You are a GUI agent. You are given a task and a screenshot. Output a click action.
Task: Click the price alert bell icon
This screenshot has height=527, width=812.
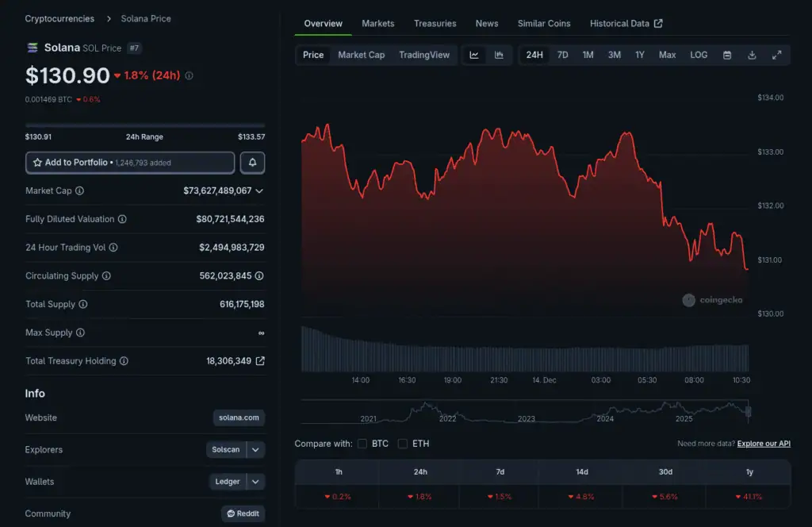252,163
